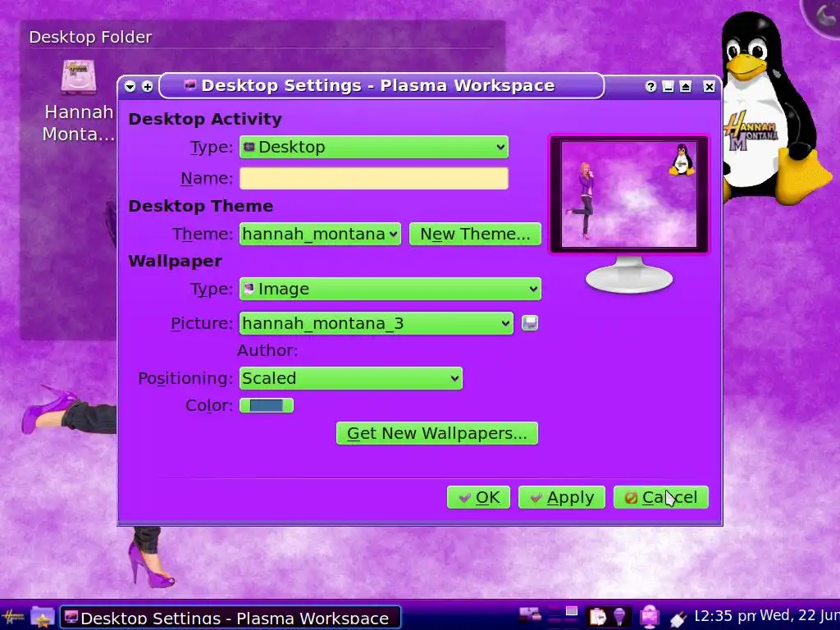Click the Desktop Settings window title text

pos(377,85)
